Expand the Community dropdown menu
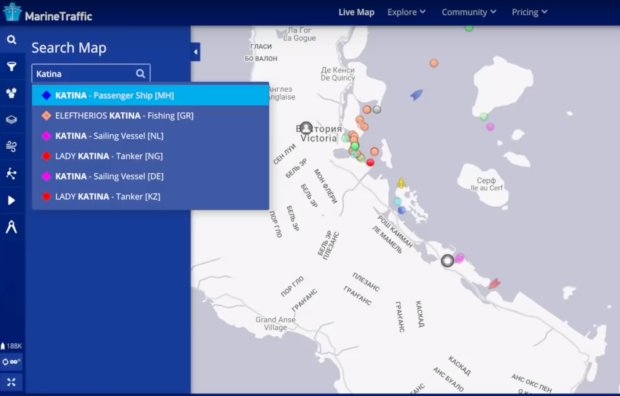Viewport: 620px width, 396px height. (x=469, y=12)
